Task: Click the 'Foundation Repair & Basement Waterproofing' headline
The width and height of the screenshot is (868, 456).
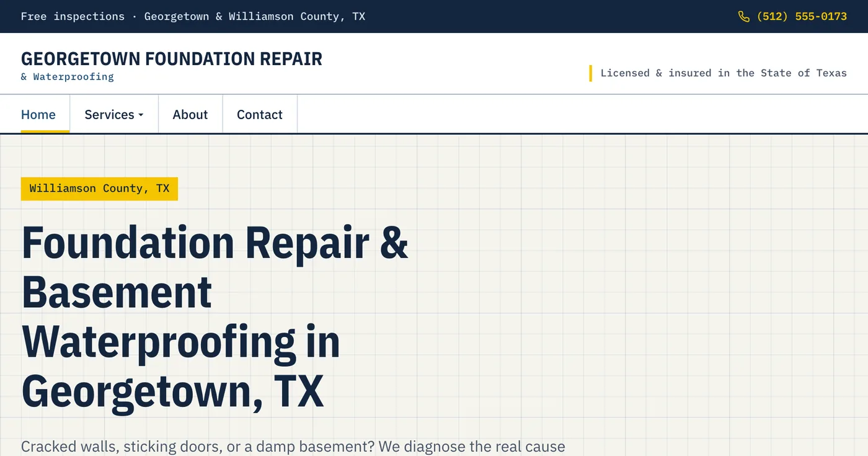Action: pyautogui.click(x=215, y=316)
